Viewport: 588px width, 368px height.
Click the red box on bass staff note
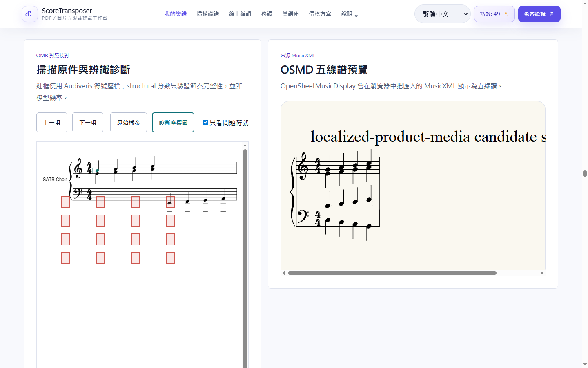[170, 202]
